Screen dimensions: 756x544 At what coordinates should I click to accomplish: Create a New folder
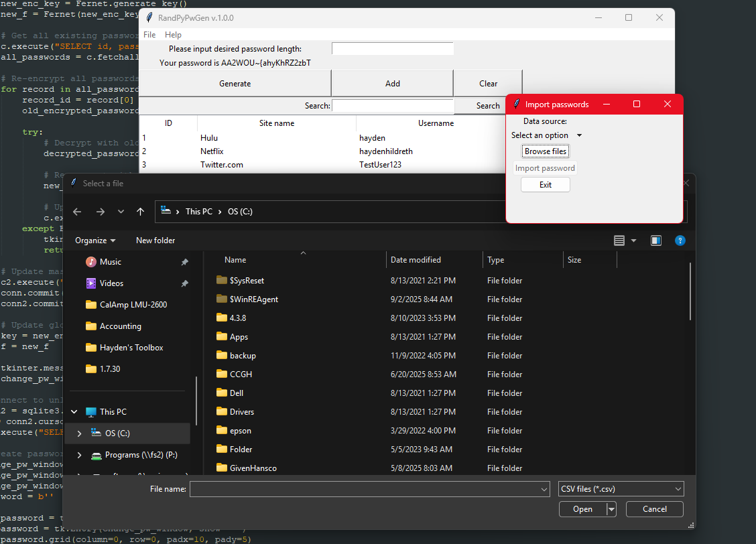(x=155, y=241)
